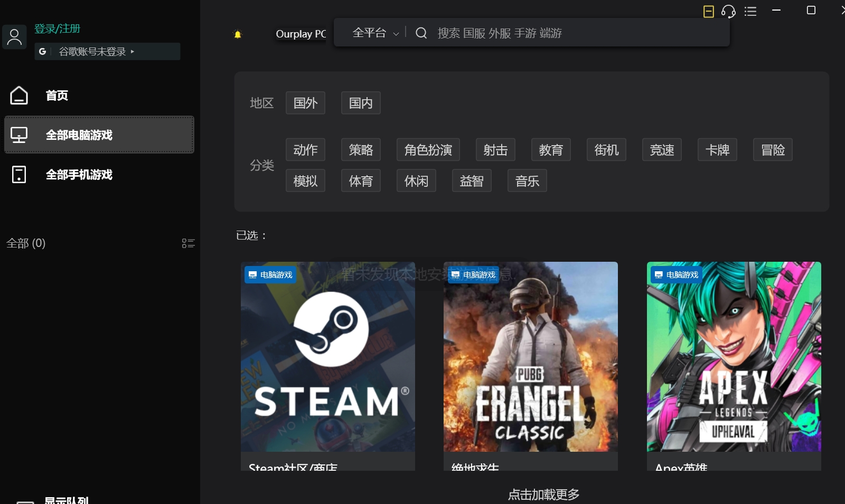Screen dimensions: 845x504
Task: Choose the 休闲 category filter
Action: tap(416, 181)
